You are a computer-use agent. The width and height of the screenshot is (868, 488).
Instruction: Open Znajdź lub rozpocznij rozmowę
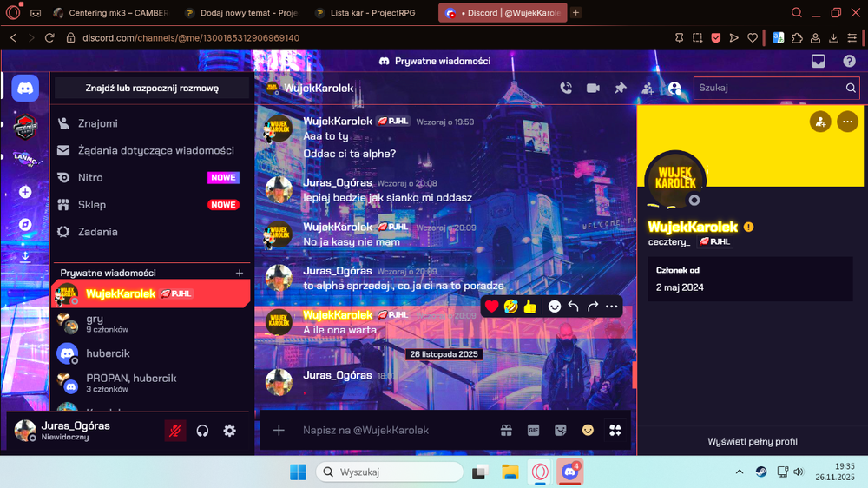[x=152, y=88]
